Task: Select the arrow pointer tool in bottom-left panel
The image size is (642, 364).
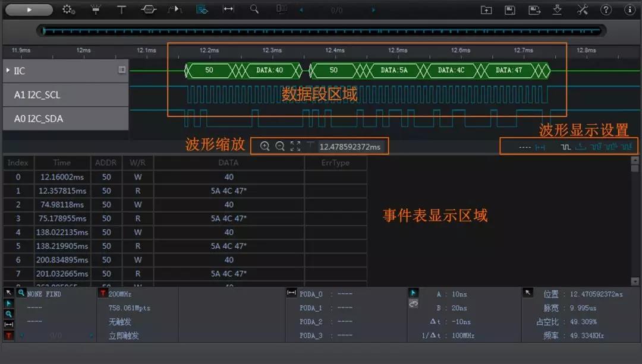Action: click(x=8, y=292)
